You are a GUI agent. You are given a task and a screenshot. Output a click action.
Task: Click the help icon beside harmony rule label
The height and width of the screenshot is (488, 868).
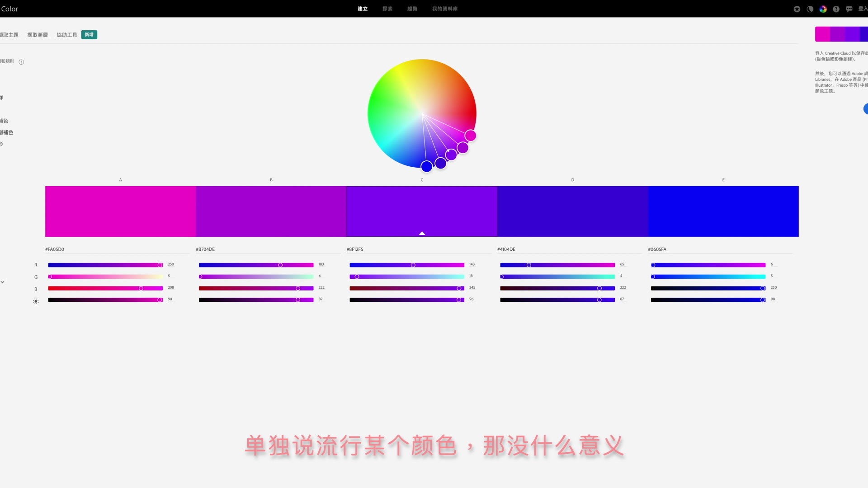click(21, 62)
